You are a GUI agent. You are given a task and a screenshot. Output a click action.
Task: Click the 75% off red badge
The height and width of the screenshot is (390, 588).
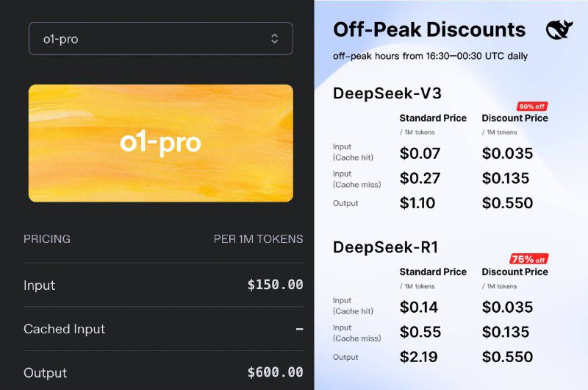point(528,259)
